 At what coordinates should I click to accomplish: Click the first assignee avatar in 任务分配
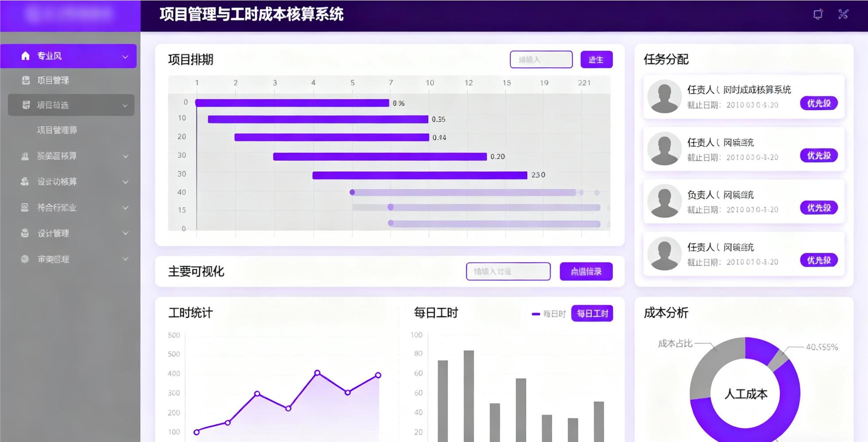[x=664, y=97]
